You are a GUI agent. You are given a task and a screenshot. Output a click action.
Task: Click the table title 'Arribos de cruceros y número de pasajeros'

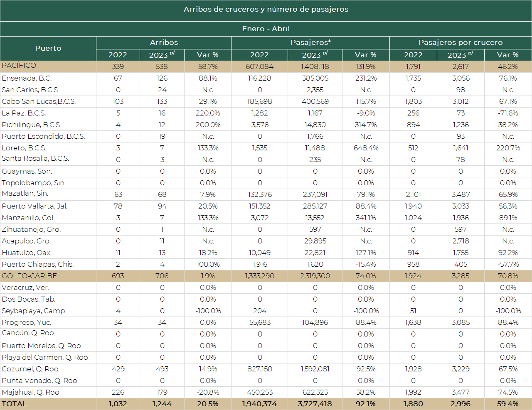(x=266, y=9)
